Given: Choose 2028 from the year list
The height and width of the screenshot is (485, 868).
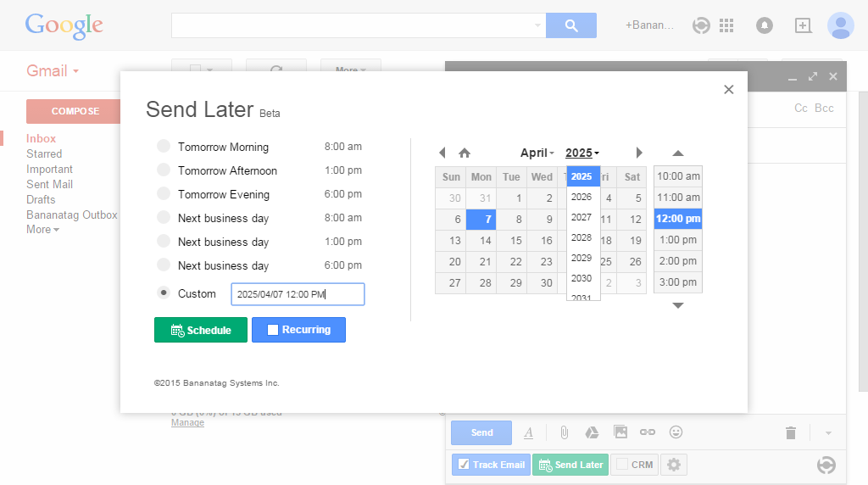Looking at the screenshot, I should 581,237.
